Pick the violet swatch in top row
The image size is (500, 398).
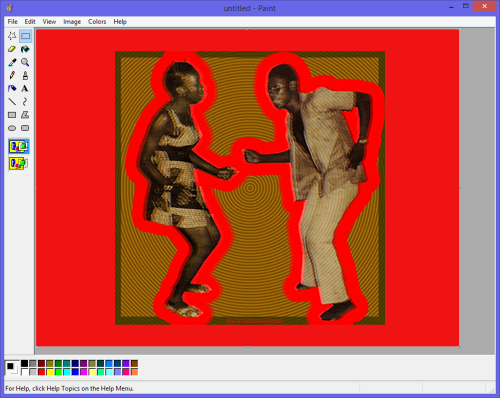[126, 363]
